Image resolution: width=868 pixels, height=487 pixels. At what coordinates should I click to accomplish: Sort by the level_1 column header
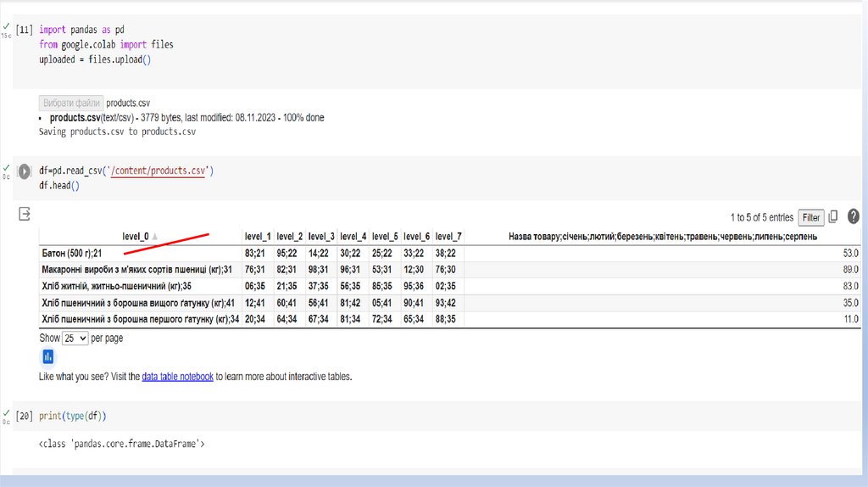(x=258, y=237)
